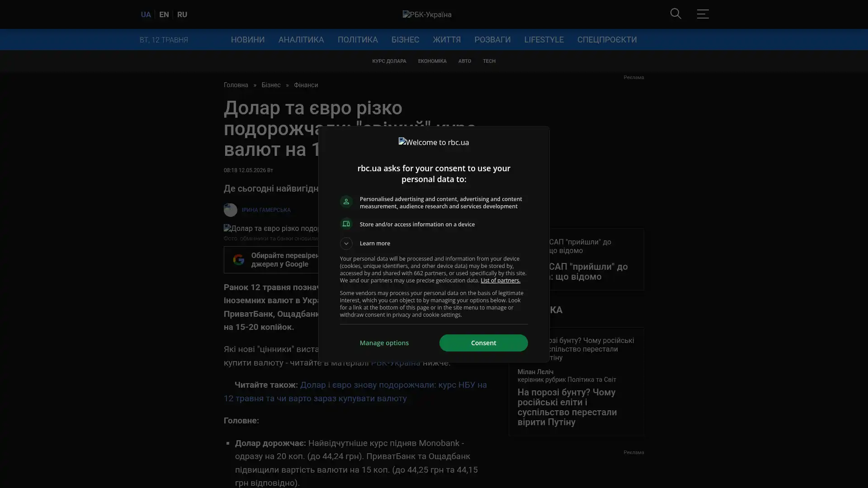Go to АВТО subsection
This screenshot has width=868, height=488.
point(465,61)
